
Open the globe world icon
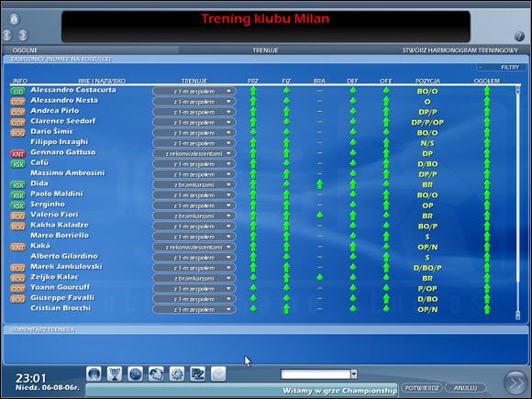click(135, 374)
